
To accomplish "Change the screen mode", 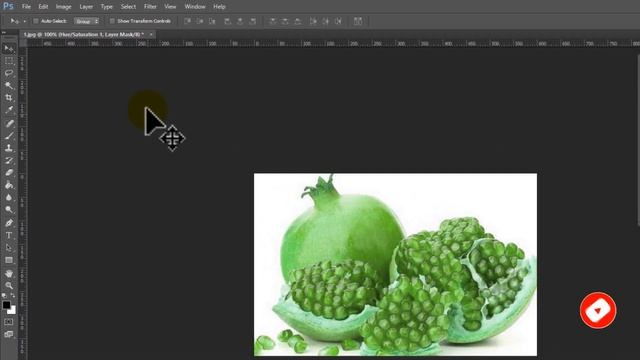I will tap(9, 334).
